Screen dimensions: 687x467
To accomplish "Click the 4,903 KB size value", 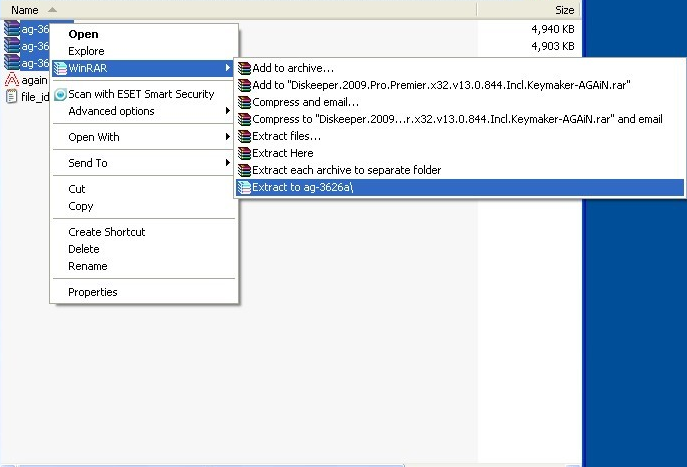I will [x=552, y=46].
